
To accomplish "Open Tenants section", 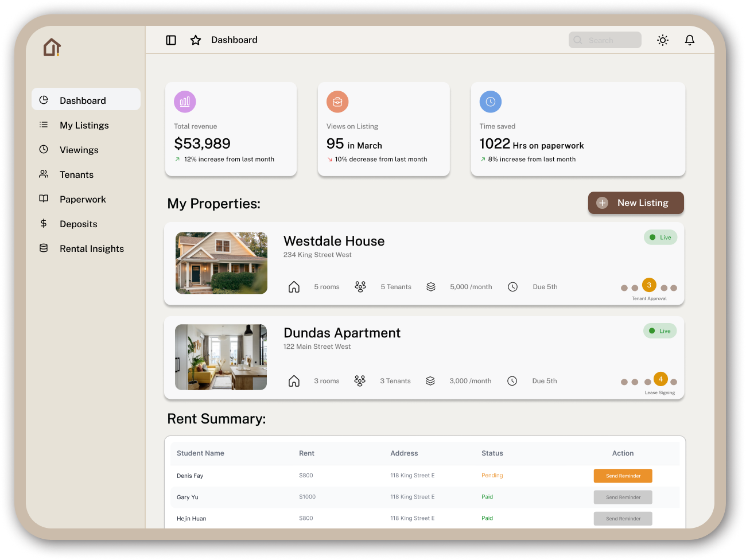I will [76, 174].
